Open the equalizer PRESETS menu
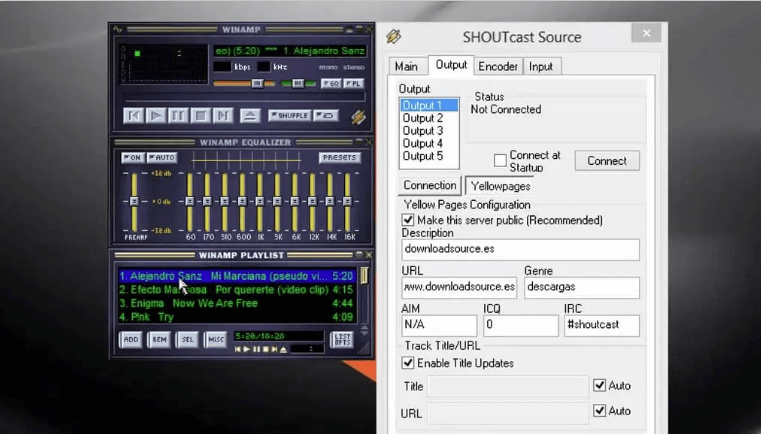The width and height of the screenshot is (761, 434). pyautogui.click(x=340, y=158)
